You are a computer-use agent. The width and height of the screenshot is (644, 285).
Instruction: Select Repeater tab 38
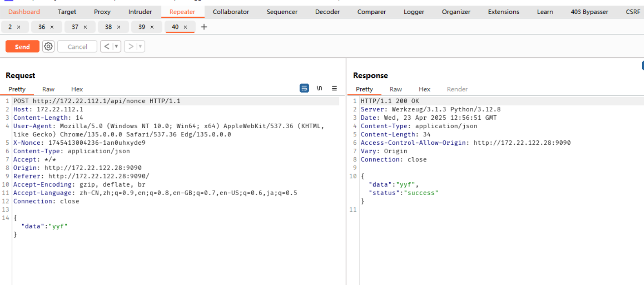pos(109,27)
